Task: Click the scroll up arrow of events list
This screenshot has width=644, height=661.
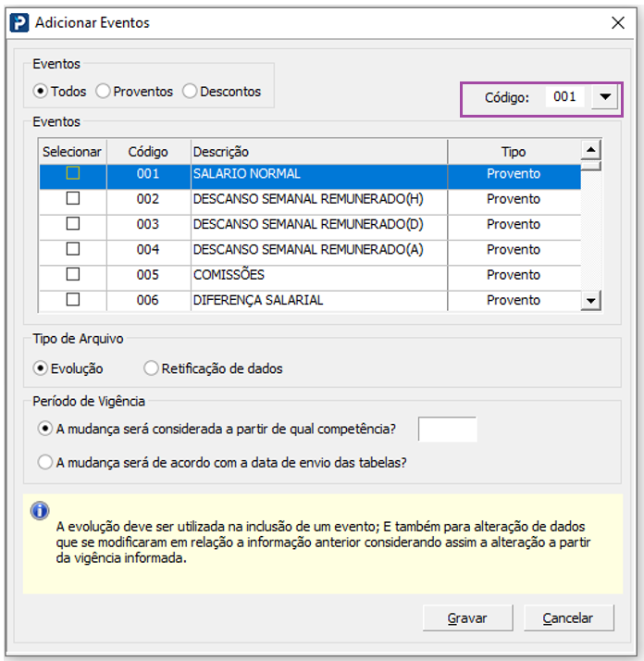Action: (x=591, y=150)
